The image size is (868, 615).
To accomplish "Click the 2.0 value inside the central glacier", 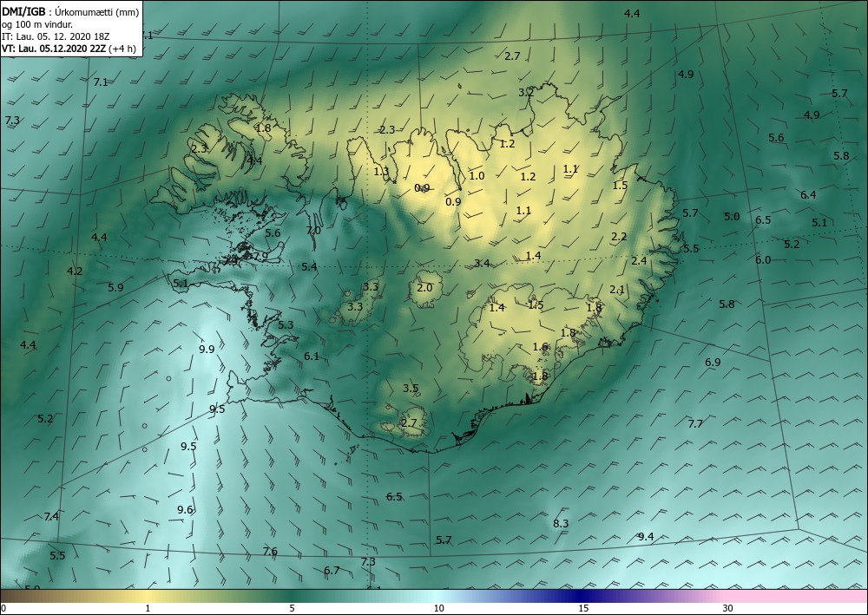I will (x=424, y=288).
